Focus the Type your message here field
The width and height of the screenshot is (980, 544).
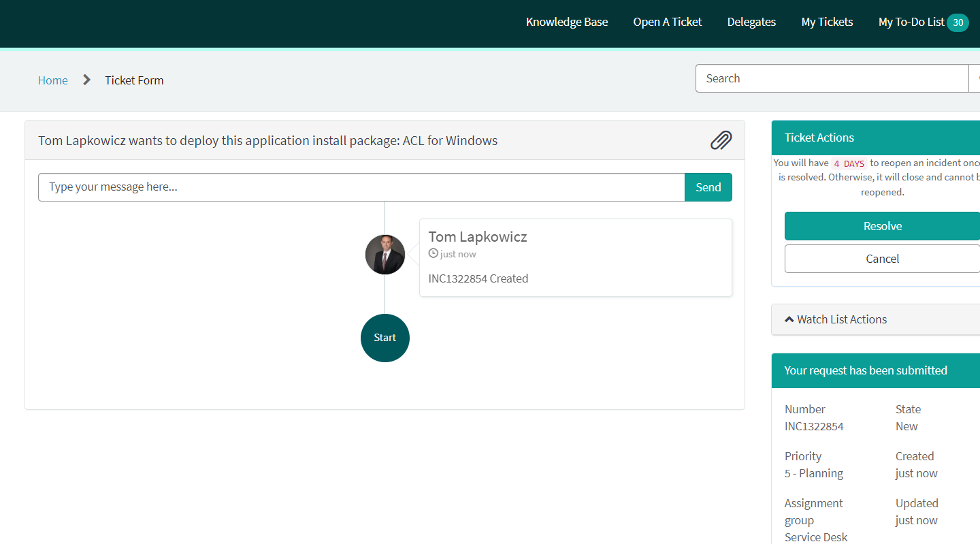(361, 187)
